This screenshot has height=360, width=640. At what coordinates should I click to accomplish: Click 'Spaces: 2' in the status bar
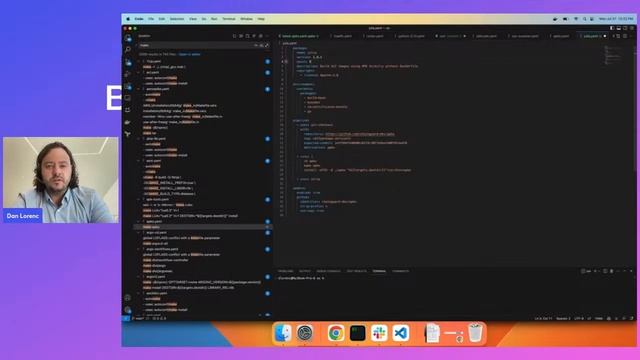[563, 318]
